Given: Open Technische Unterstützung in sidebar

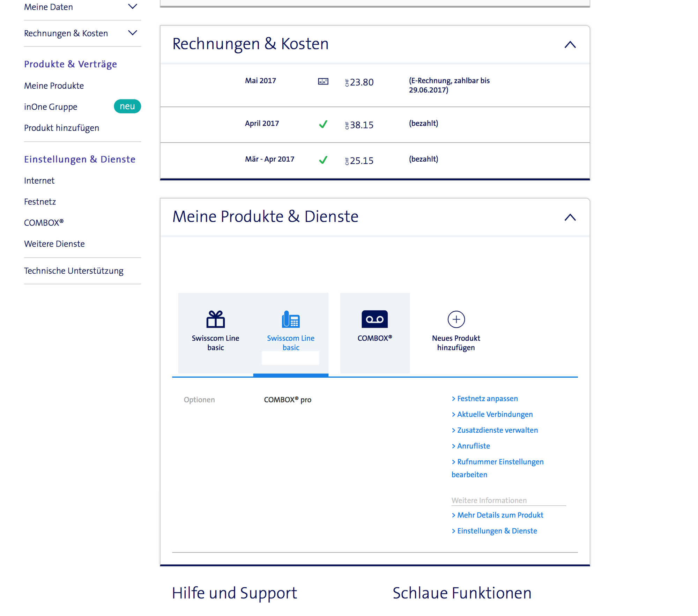Looking at the screenshot, I should 74,271.
